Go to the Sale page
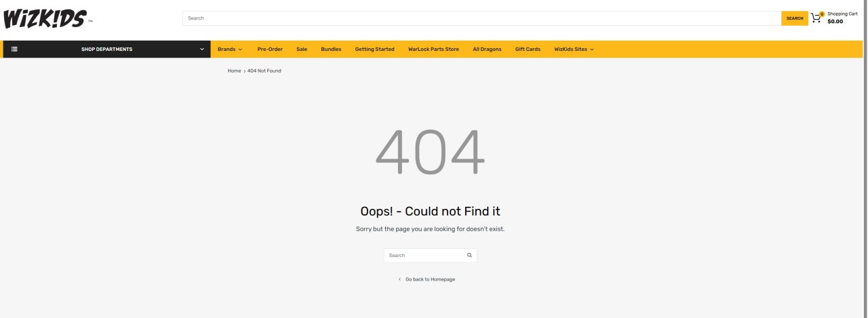868x318 pixels. pyautogui.click(x=302, y=49)
